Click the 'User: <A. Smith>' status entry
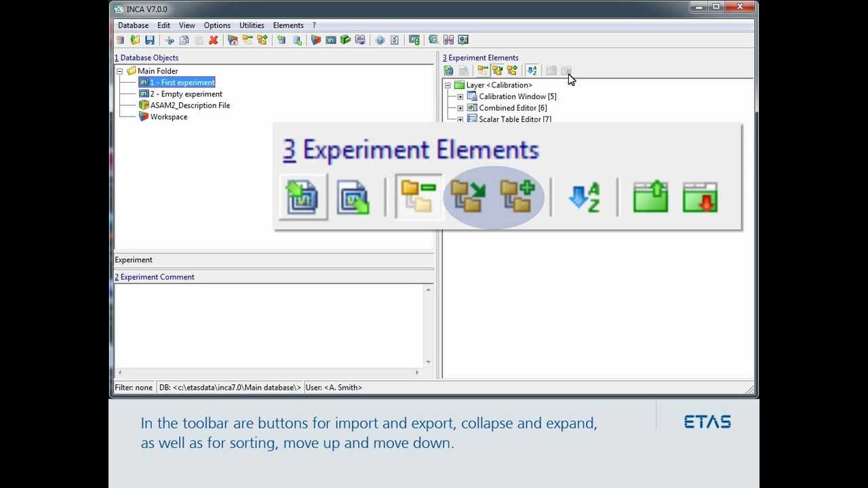Screen dimensions: 868x488 pos(334,388)
